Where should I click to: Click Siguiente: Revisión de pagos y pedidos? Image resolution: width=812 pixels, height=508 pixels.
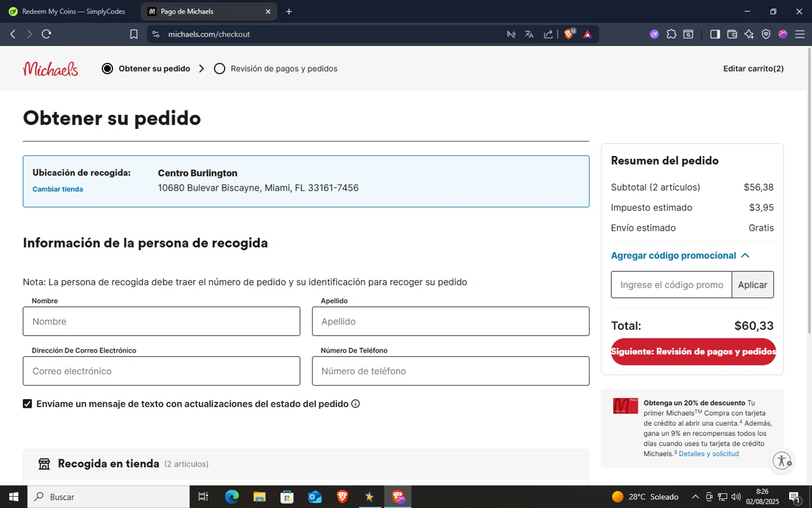coord(693,351)
